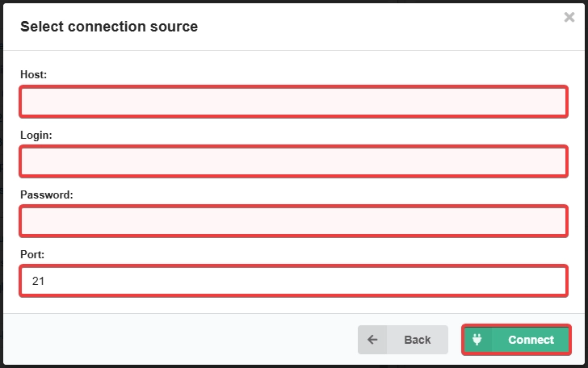Focus the Password input field
The height and width of the screenshot is (368, 588).
click(294, 221)
